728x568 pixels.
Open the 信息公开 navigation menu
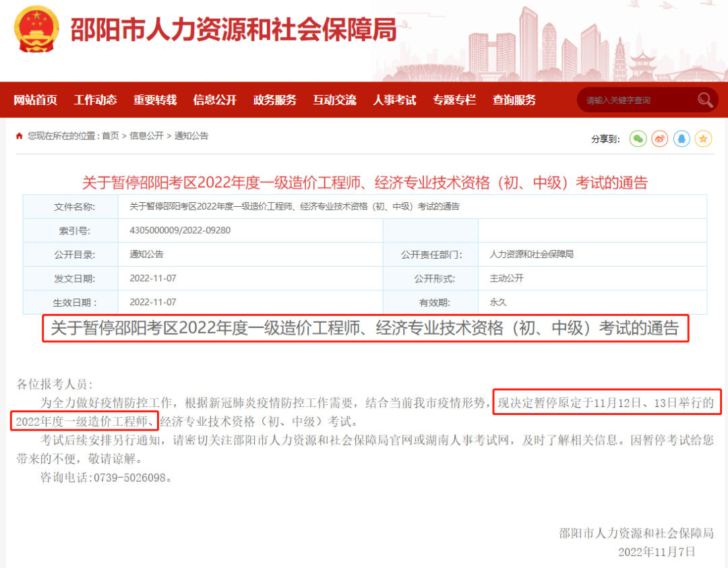pos(215,100)
